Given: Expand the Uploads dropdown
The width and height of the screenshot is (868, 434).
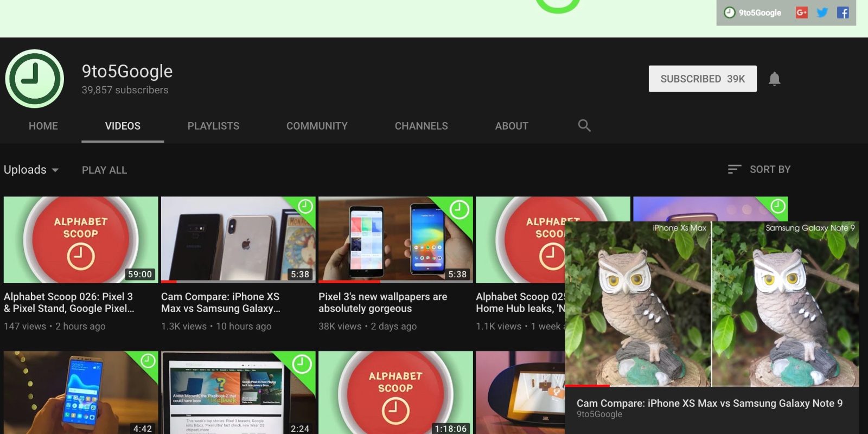Looking at the screenshot, I should tap(31, 170).
